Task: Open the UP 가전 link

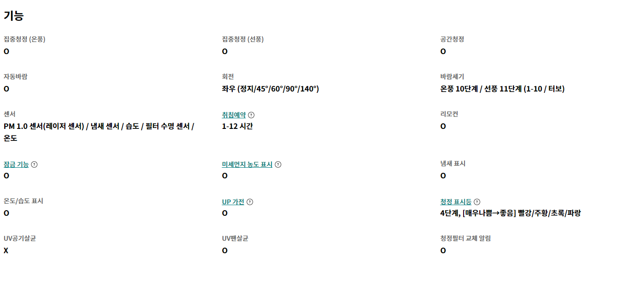Action: pos(233,202)
